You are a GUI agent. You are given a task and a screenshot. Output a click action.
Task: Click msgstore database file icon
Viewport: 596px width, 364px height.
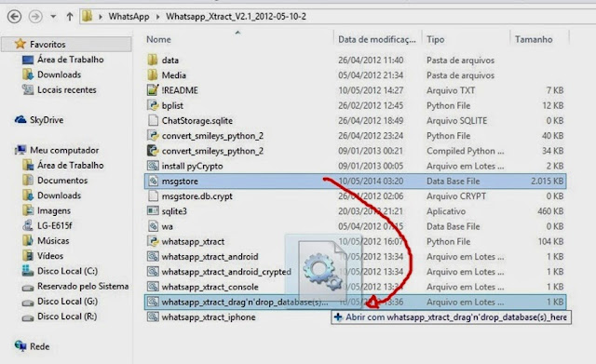pyautogui.click(x=153, y=182)
